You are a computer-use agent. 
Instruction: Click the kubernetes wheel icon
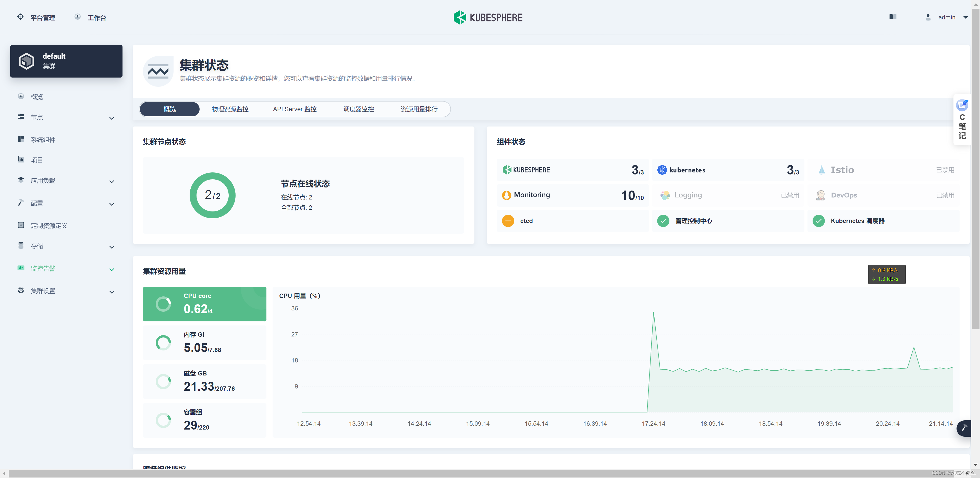tap(662, 170)
